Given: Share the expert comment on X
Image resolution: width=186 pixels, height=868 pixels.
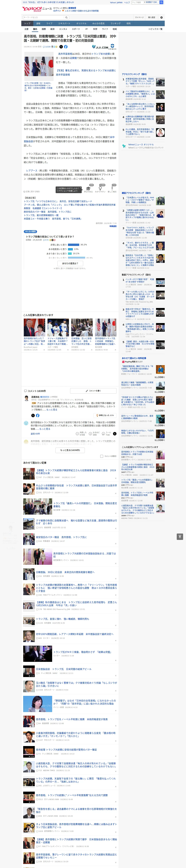Looking at the screenshot, I should pyautogui.click(x=33, y=415).
